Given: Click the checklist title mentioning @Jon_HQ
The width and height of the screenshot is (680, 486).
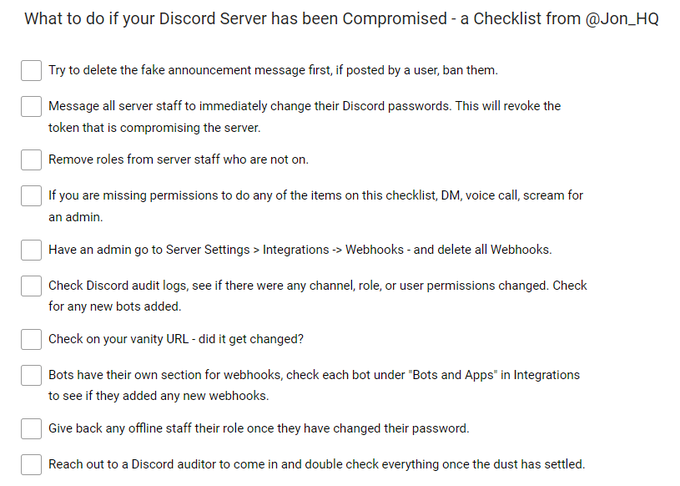Looking at the screenshot, I should [341, 19].
